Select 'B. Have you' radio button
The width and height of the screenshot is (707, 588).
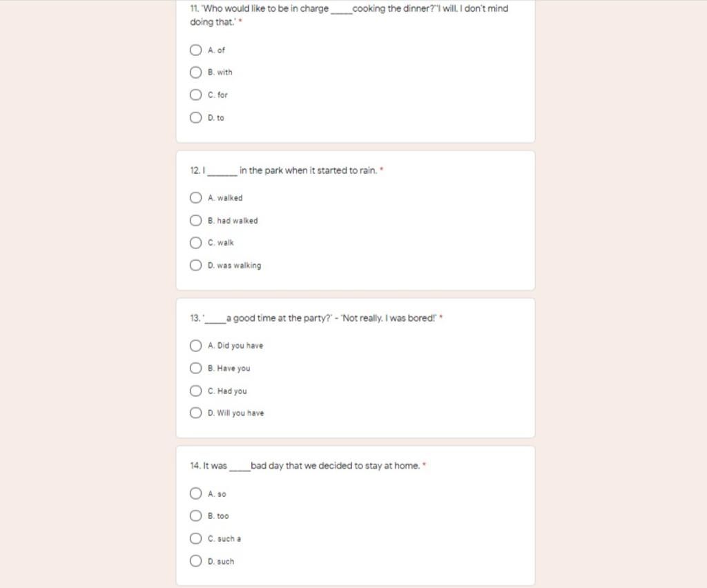(196, 369)
